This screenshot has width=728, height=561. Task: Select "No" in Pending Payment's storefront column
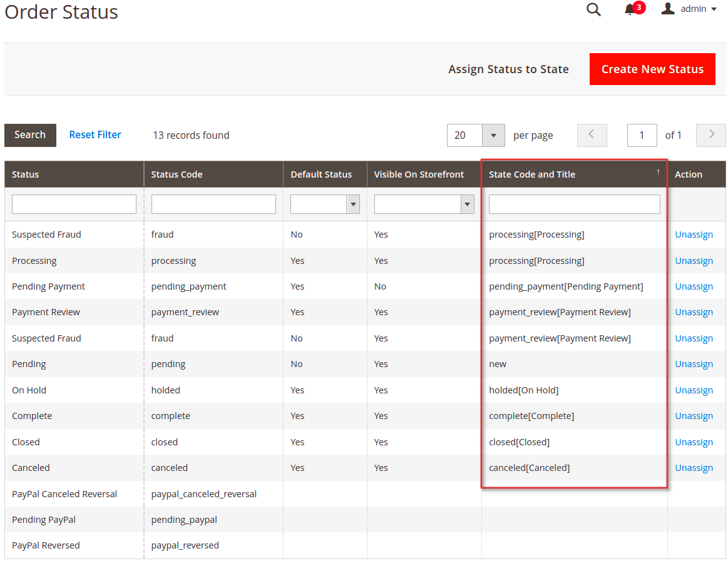tap(380, 286)
